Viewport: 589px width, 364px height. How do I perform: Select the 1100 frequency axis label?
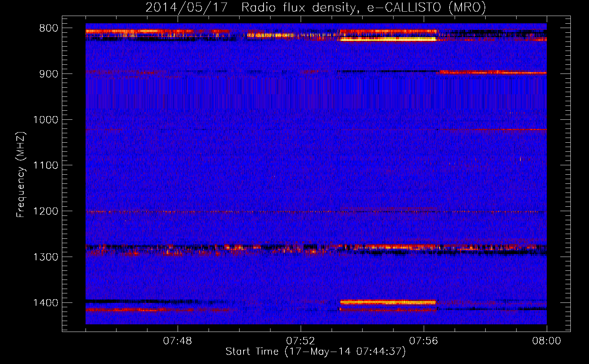point(46,166)
